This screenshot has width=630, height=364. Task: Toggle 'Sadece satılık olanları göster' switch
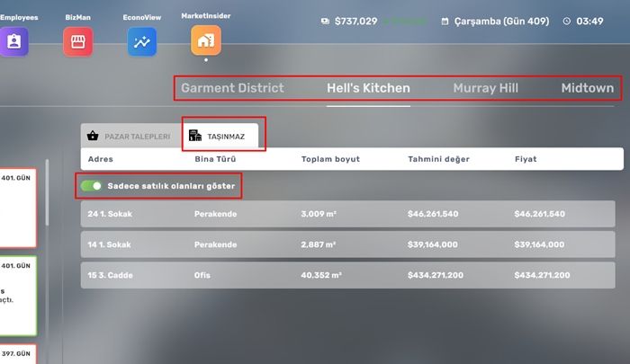[x=91, y=186]
